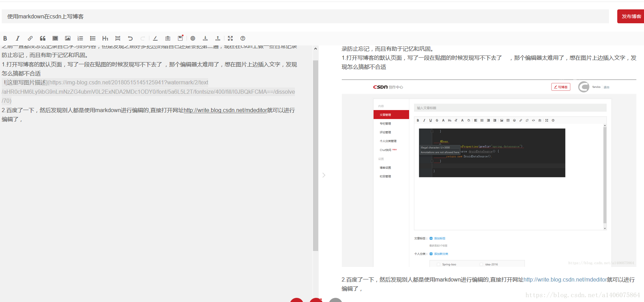The height and width of the screenshot is (302, 644).
Task: Click the upload-arrow tray icon
Action: [218, 39]
